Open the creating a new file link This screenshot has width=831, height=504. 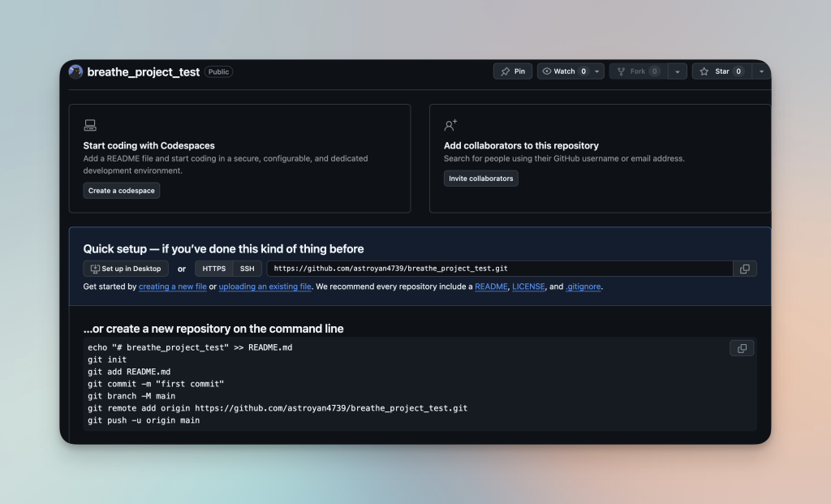[x=173, y=286]
